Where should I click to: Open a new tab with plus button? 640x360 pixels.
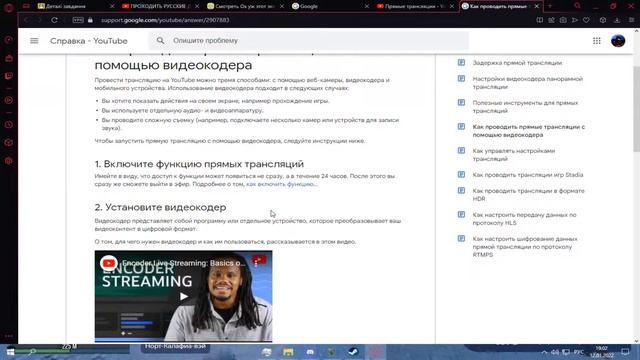tap(550, 6)
